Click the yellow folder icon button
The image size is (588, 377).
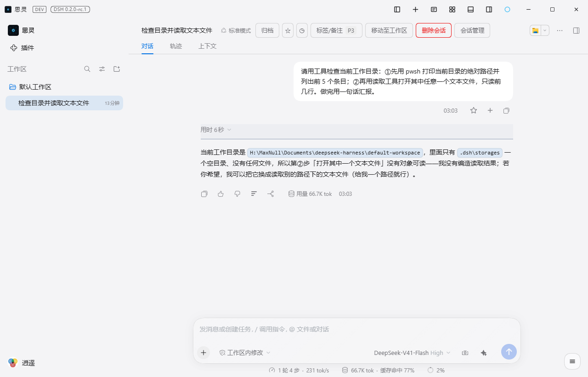tap(535, 30)
